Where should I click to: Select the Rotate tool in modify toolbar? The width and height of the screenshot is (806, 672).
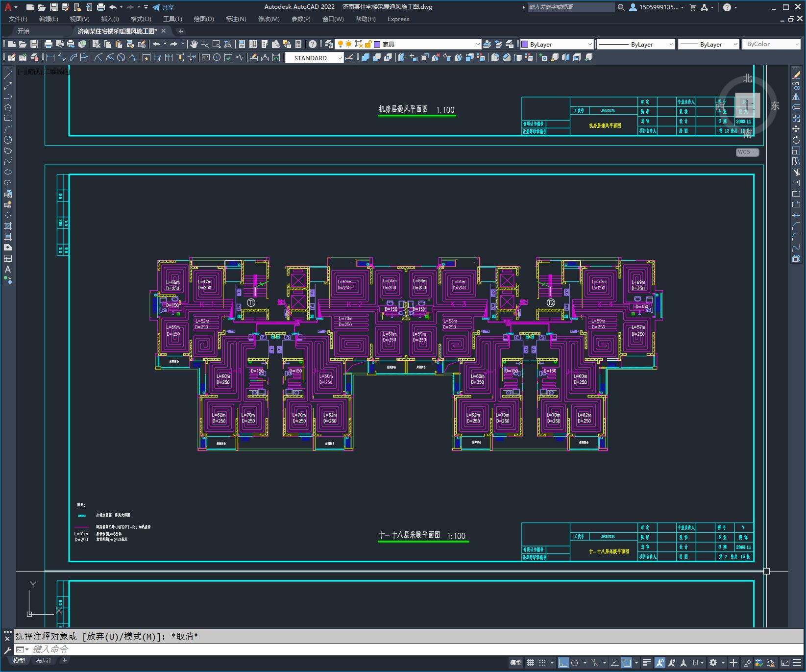click(x=796, y=140)
